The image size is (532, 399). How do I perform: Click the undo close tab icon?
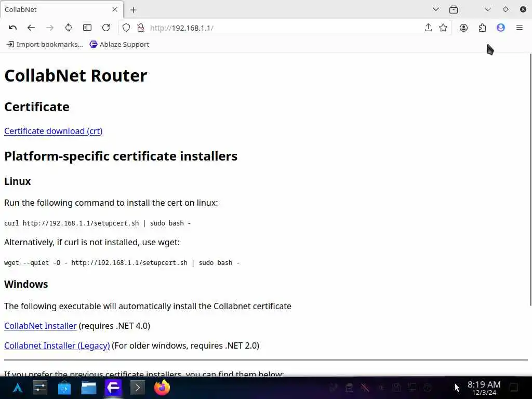click(12, 28)
